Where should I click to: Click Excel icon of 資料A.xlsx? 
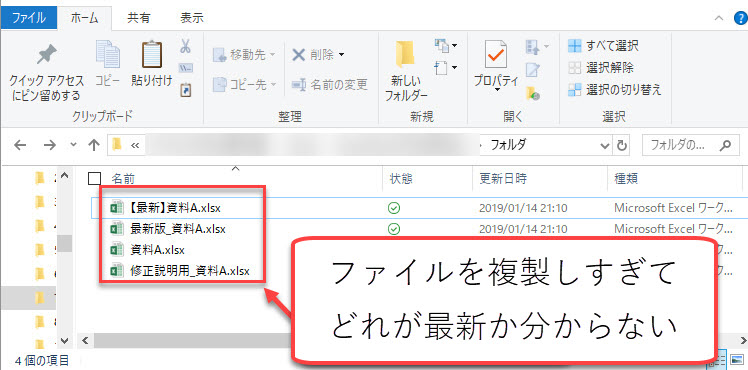click(x=117, y=250)
